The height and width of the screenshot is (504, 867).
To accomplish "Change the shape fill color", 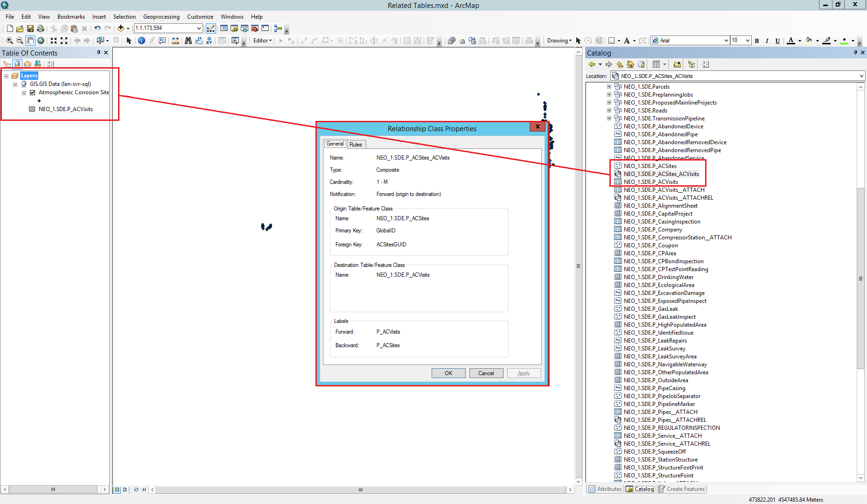I will [x=809, y=41].
